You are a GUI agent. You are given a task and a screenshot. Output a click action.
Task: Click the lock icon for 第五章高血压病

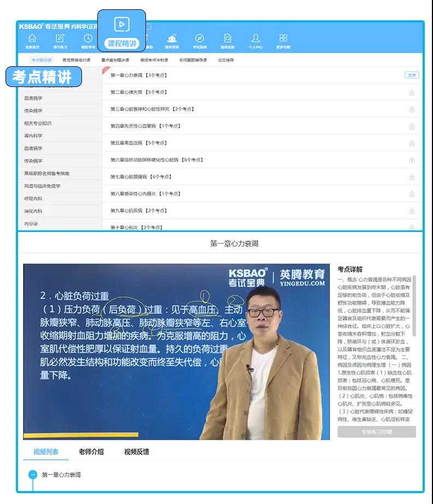[411, 143]
